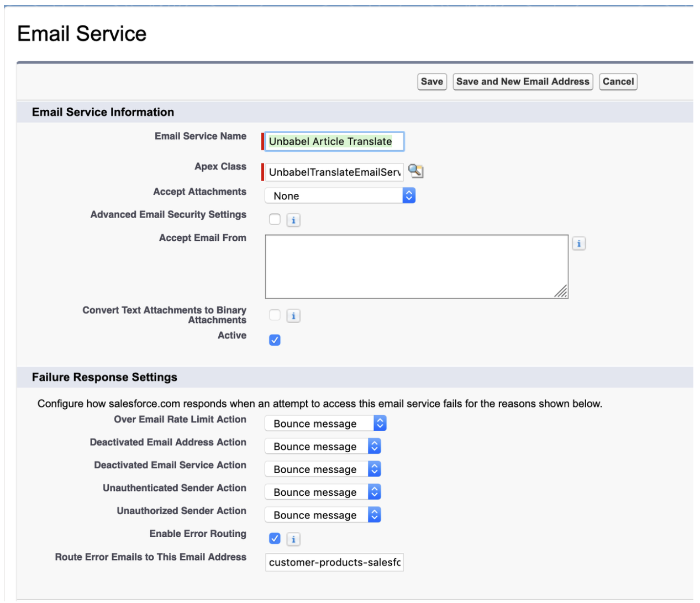
Task: Open Unauthenticated Sender Action dropdown
Action: (323, 492)
